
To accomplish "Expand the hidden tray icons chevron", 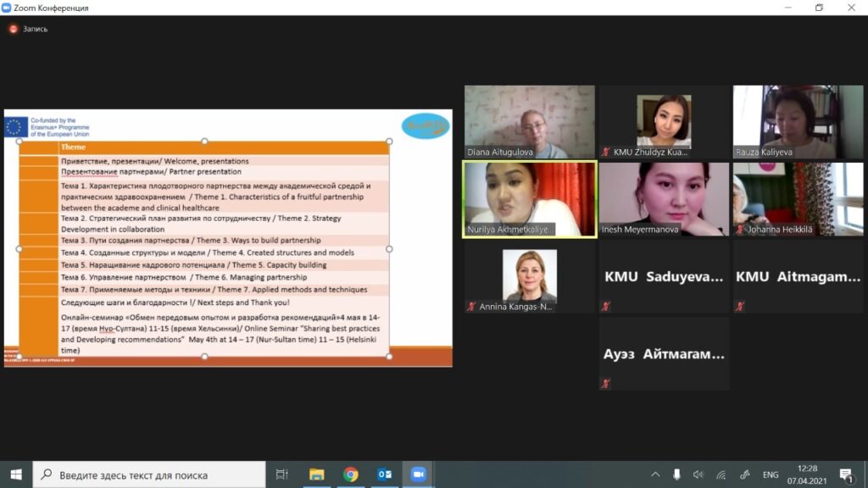I will click(x=655, y=474).
